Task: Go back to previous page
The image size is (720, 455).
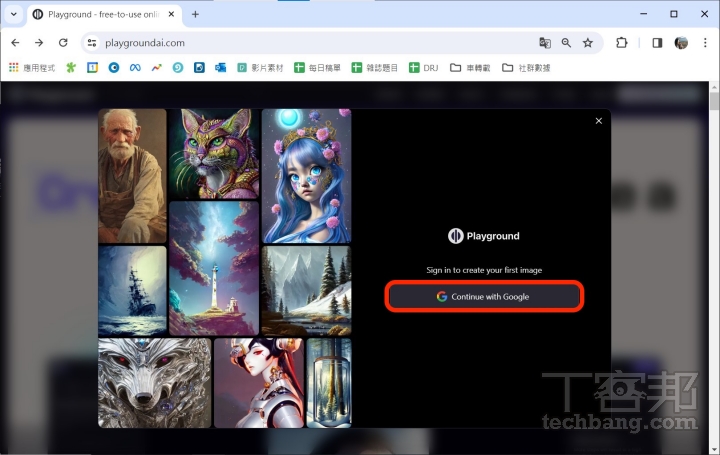Action: click(x=15, y=43)
